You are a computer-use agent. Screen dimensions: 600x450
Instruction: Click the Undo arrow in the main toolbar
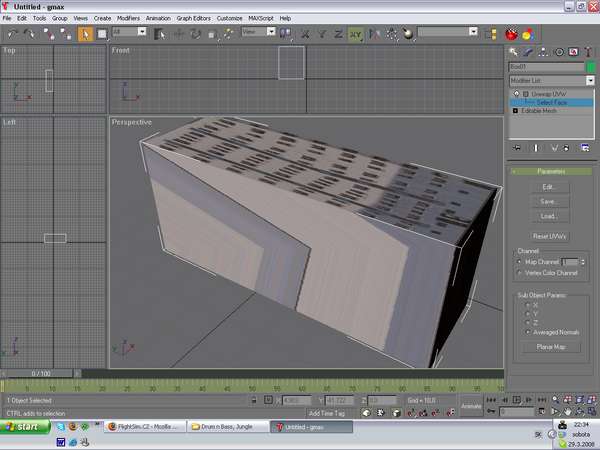12,33
